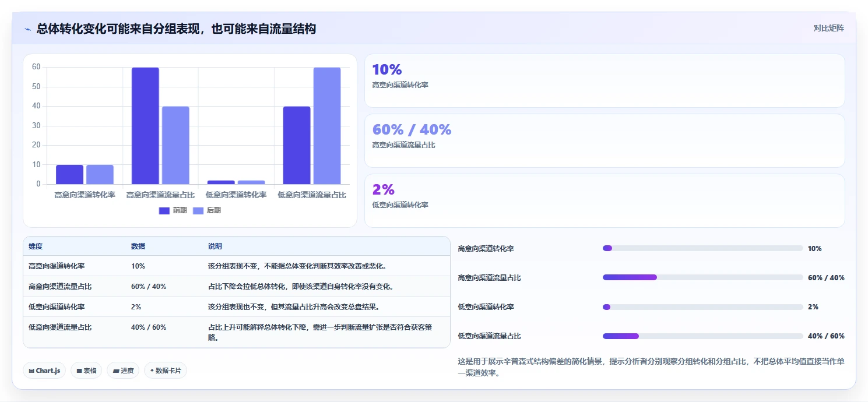Screen dimensions: 868x402
Task: Click the 2% value in the table
Action: click(136, 306)
